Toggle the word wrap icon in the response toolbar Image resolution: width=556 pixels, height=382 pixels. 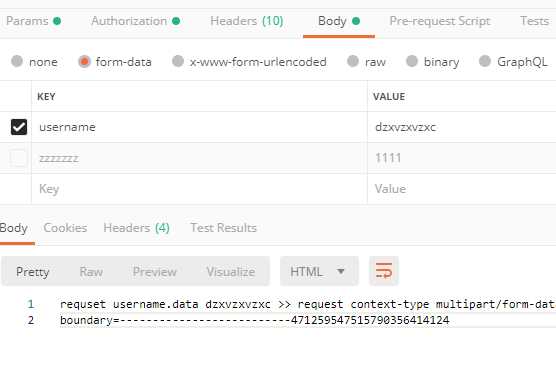(384, 271)
